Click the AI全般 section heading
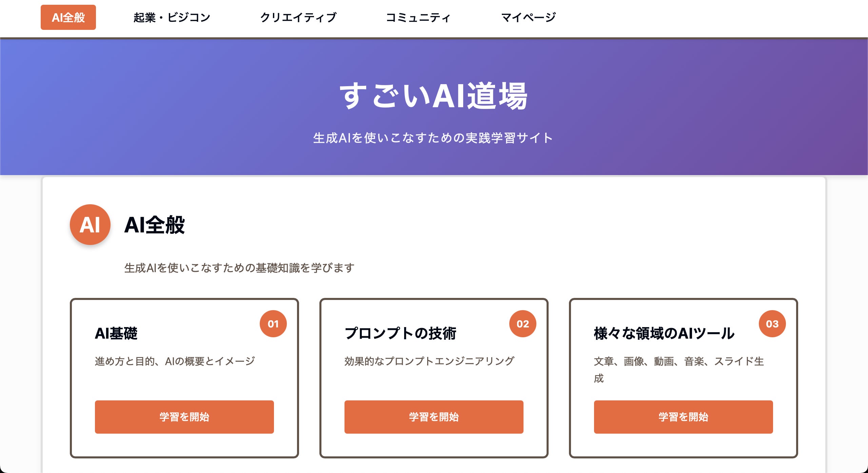The width and height of the screenshot is (868, 473). (155, 225)
